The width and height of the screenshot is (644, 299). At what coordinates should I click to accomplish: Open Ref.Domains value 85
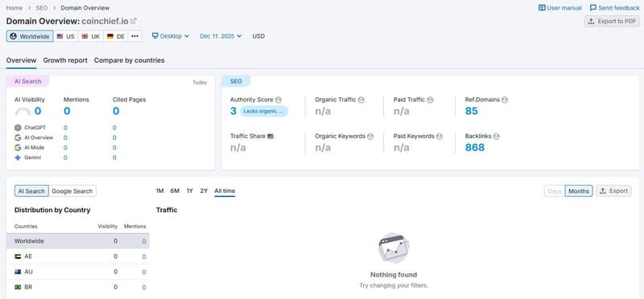472,111
